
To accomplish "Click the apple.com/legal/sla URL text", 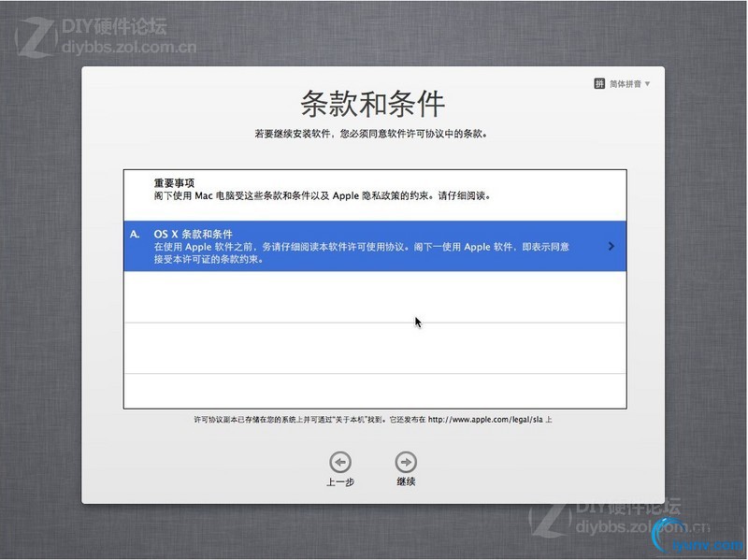I will pyautogui.click(x=485, y=420).
